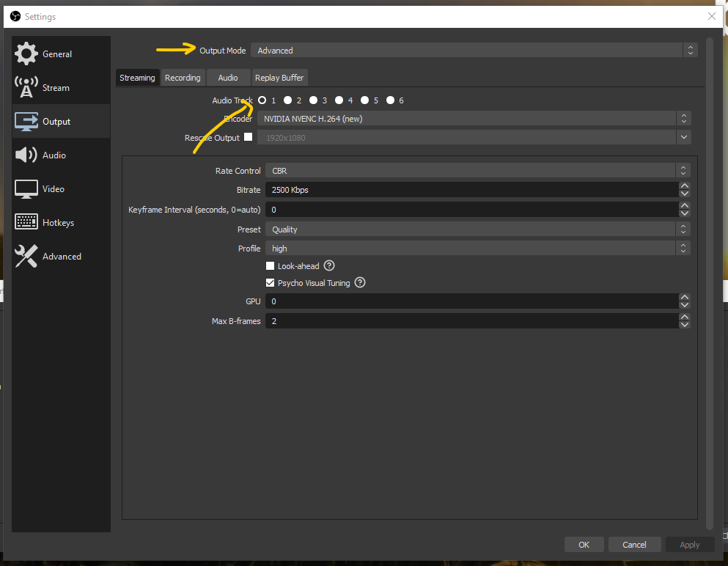Click the Bitrate input field

pos(471,189)
